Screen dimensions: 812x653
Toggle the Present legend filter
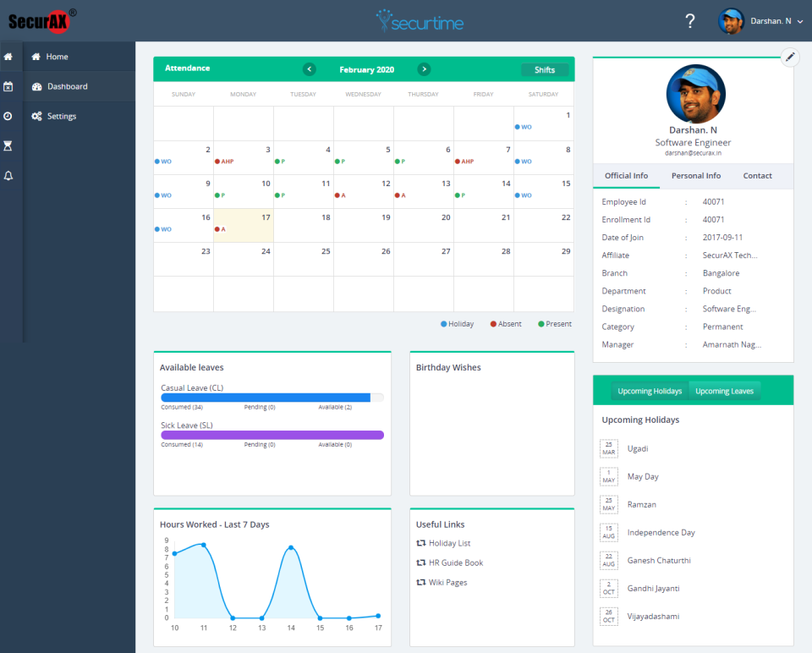click(x=554, y=323)
